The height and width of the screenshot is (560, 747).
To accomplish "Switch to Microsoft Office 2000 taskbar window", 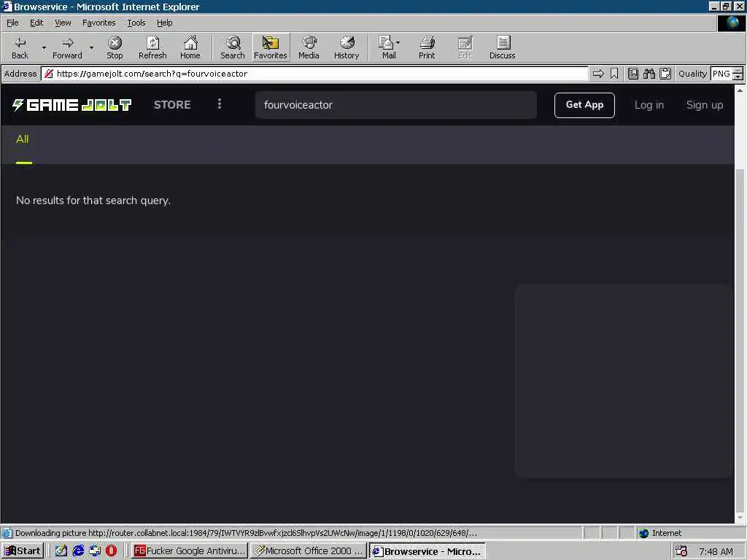I will click(309, 551).
